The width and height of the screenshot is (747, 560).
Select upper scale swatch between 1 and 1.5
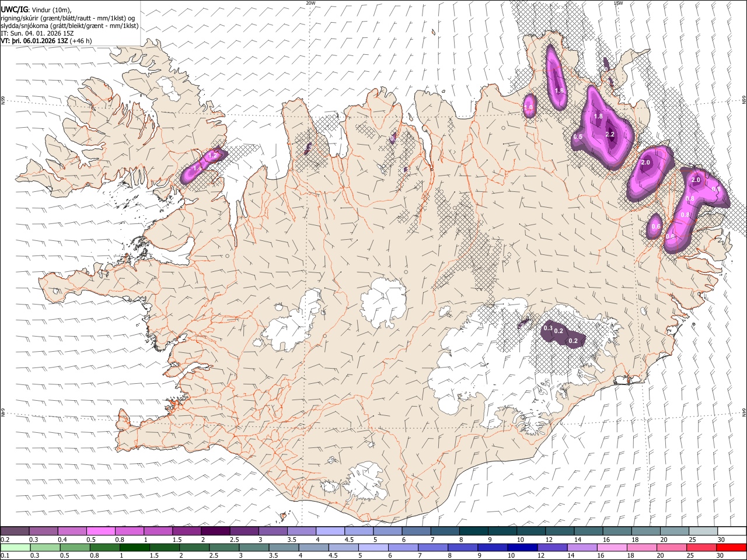tap(158, 531)
